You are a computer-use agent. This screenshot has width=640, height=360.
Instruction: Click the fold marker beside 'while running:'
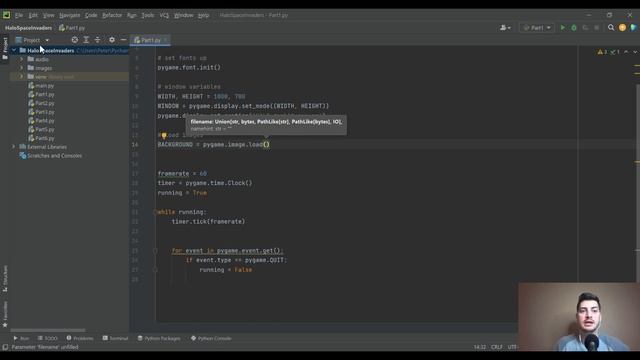click(x=155, y=212)
